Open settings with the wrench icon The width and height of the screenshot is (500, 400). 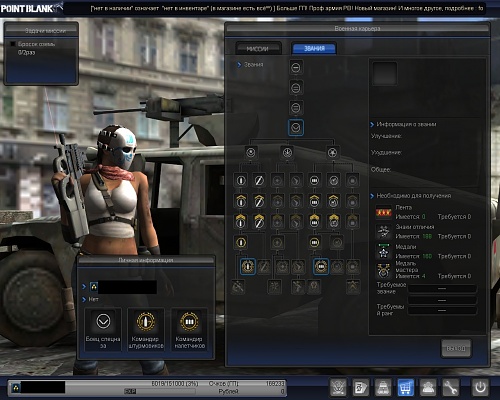(451, 388)
